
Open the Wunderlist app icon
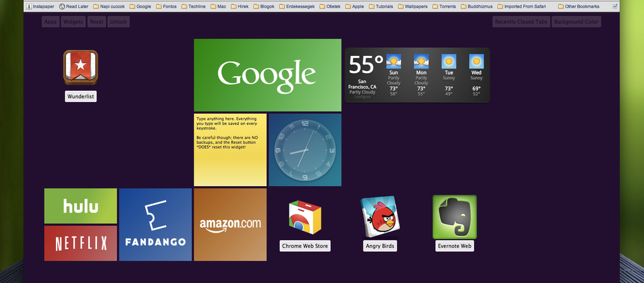pos(80,67)
